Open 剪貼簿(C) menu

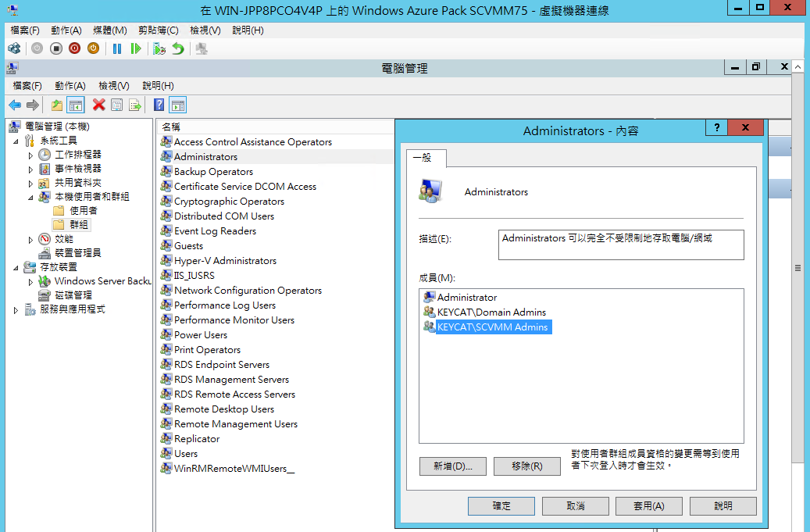[159, 30]
